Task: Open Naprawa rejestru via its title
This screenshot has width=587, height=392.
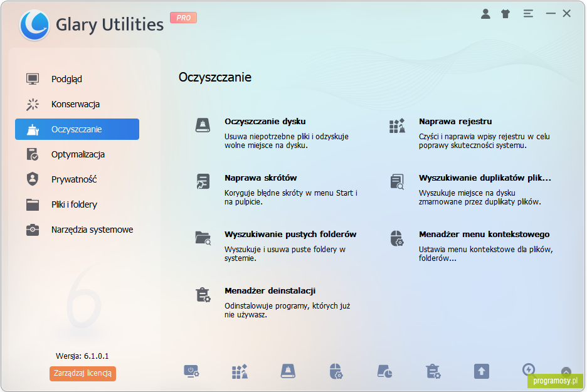Action: click(x=455, y=121)
